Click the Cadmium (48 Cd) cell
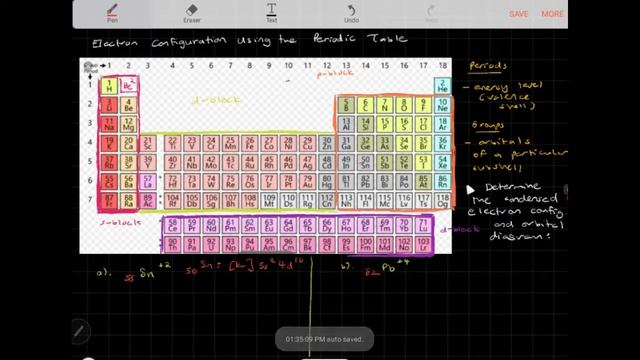Image resolution: width=640 pixels, height=360 pixels. click(327, 162)
